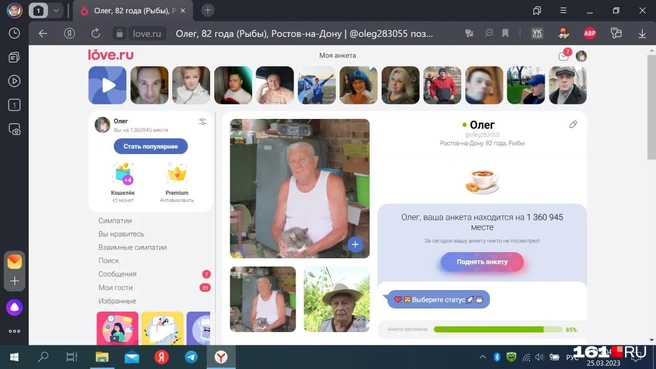Image resolution: width=656 pixels, height=369 pixels.
Task: Show hidden system tray icons
Action: (x=482, y=357)
